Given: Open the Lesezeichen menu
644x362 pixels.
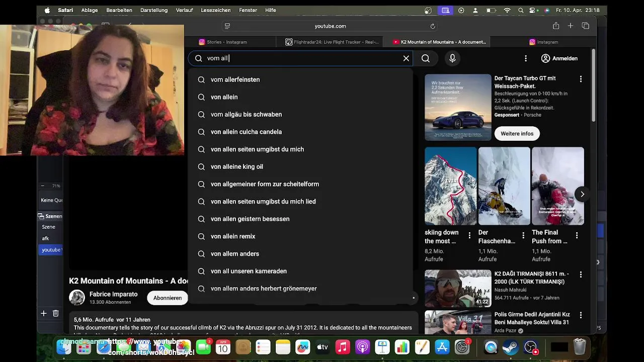Looking at the screenshot, I should [x=215, y=10].
